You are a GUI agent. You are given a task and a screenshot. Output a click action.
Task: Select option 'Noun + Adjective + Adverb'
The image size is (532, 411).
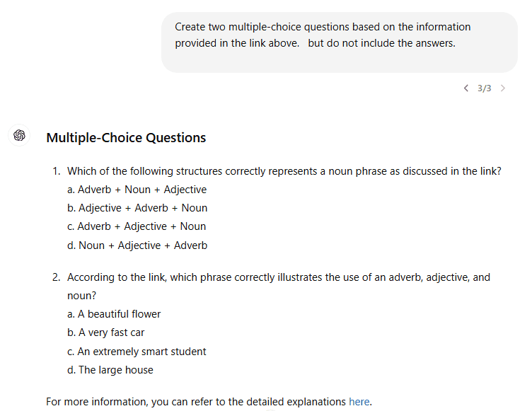137,245
